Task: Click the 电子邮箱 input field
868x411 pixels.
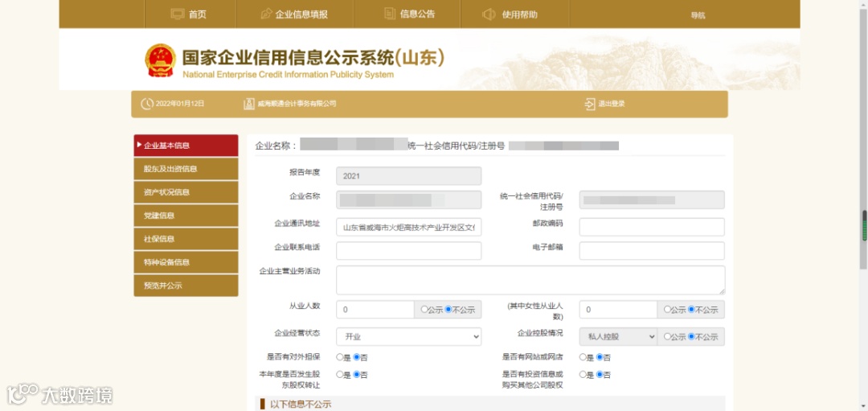Action: tap(652, 251)
